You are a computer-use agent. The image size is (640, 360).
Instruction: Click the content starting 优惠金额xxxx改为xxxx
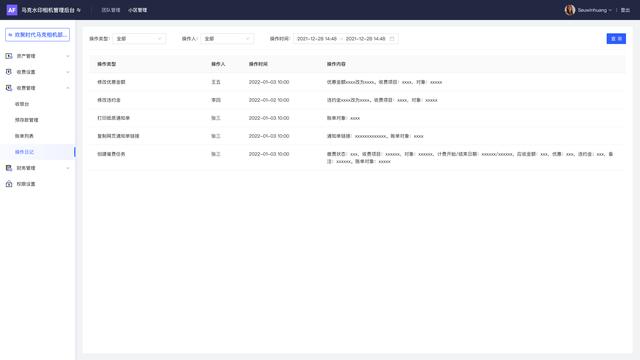(384, 82)
